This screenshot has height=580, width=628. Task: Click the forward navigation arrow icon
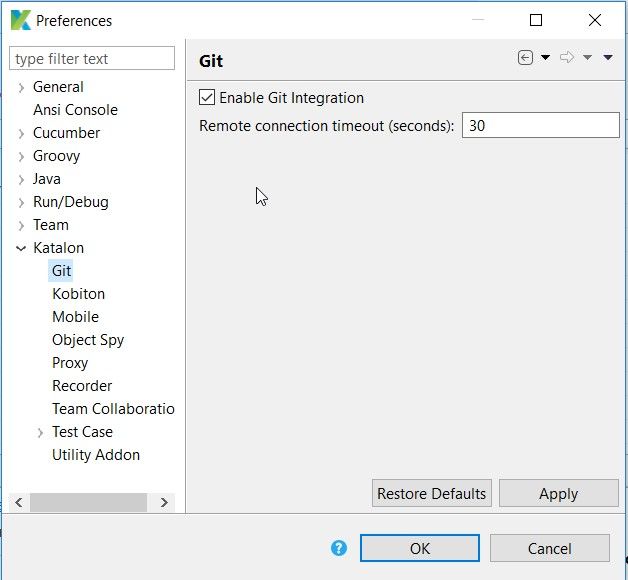click(567, 58)
